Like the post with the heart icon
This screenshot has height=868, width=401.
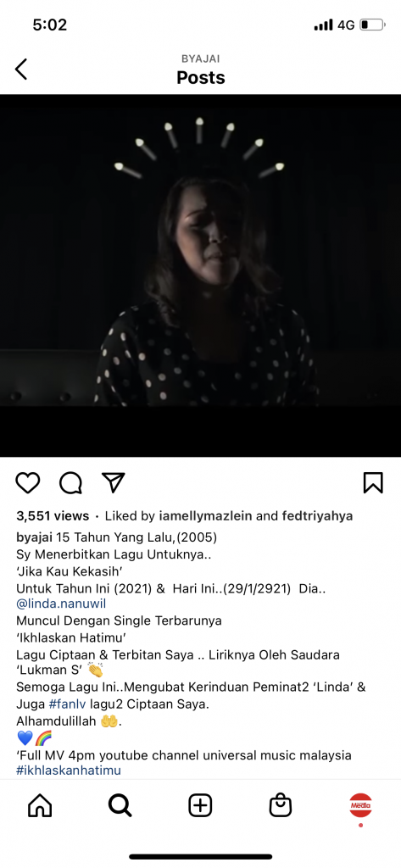(x=28, y=482)
